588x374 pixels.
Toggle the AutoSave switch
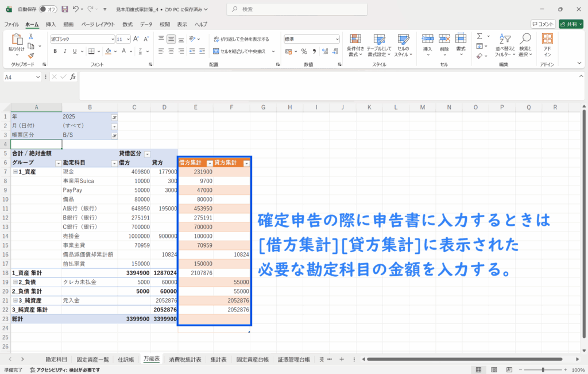(x=48, y=9)
